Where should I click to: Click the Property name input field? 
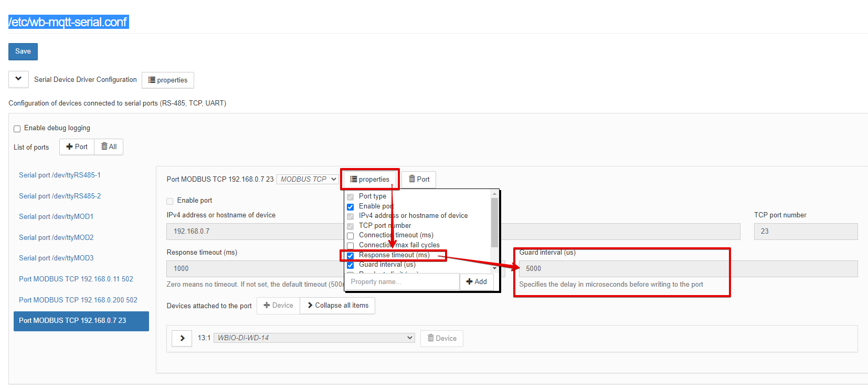point(401,282)
